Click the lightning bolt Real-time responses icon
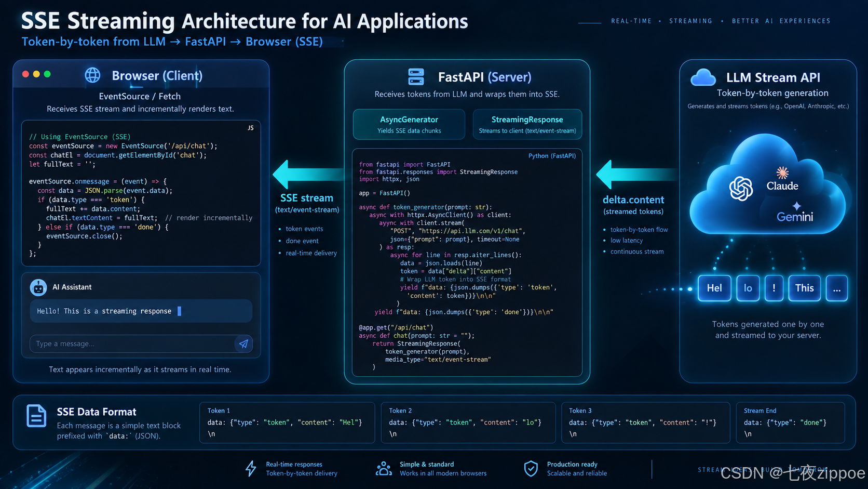The image size is (868, 489). click(251, 468)
